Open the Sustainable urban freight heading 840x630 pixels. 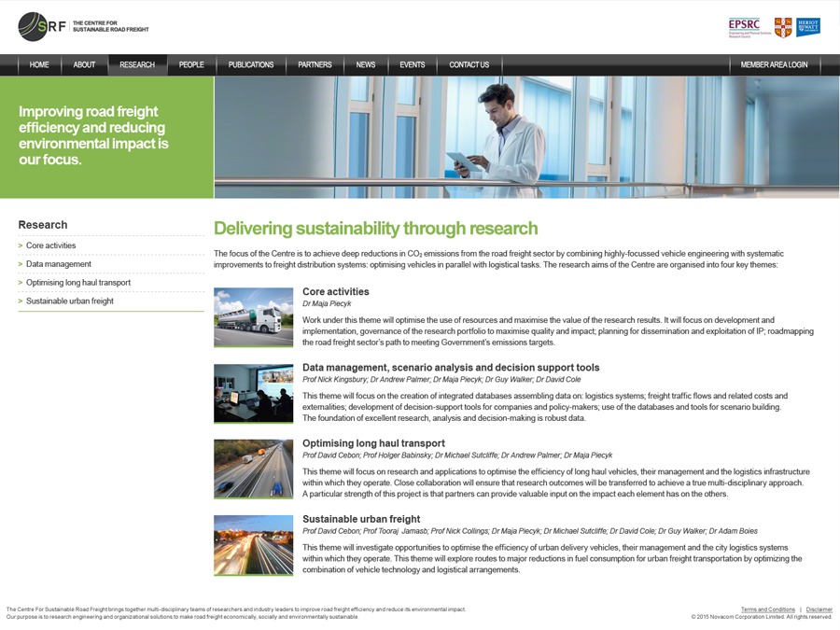click(361, 519)
